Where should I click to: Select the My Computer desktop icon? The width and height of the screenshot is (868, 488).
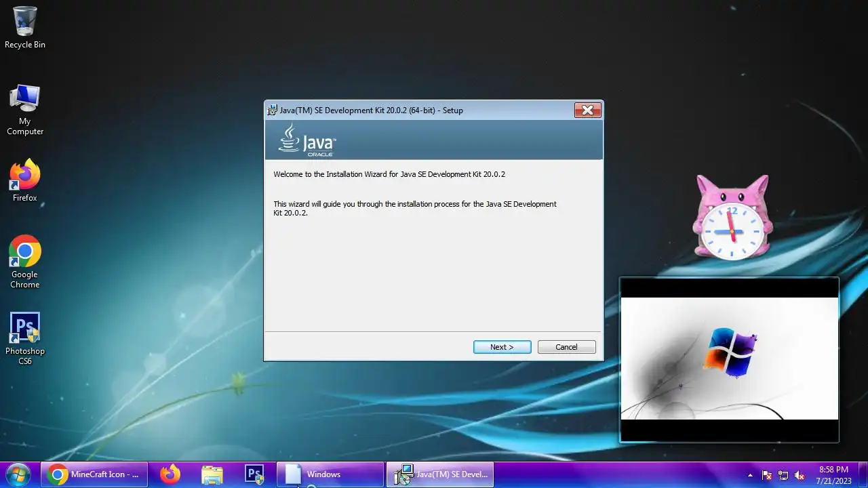coord(25,110)
